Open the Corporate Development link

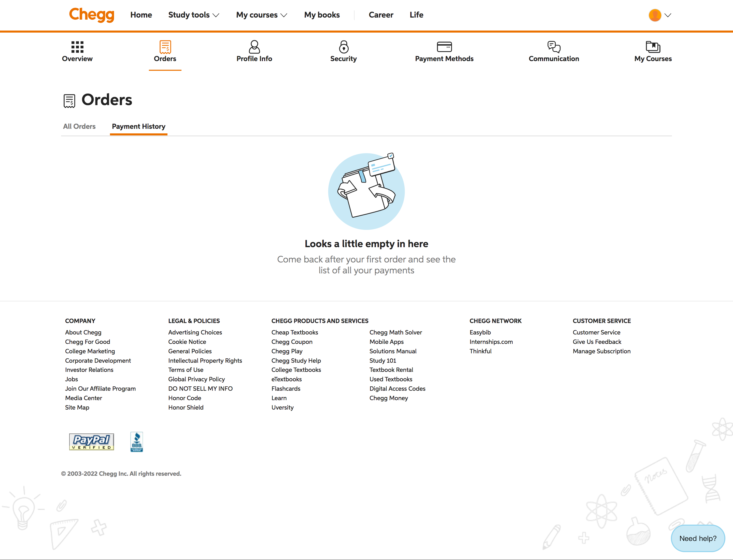(x=98, y=361)
